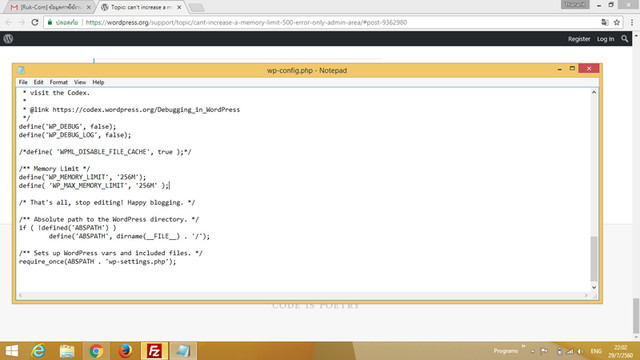Open Notepad View menu
Viewport: 640px width, 360px height.
(x=80, y=82)
